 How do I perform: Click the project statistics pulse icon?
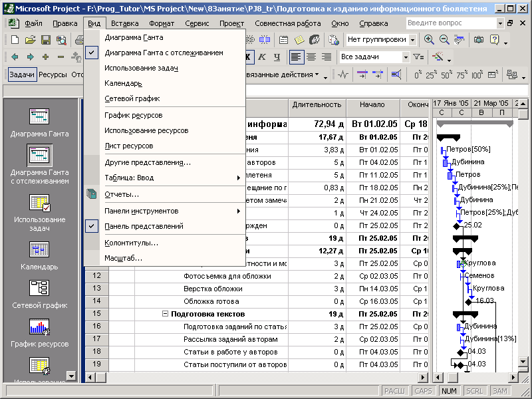343,74
